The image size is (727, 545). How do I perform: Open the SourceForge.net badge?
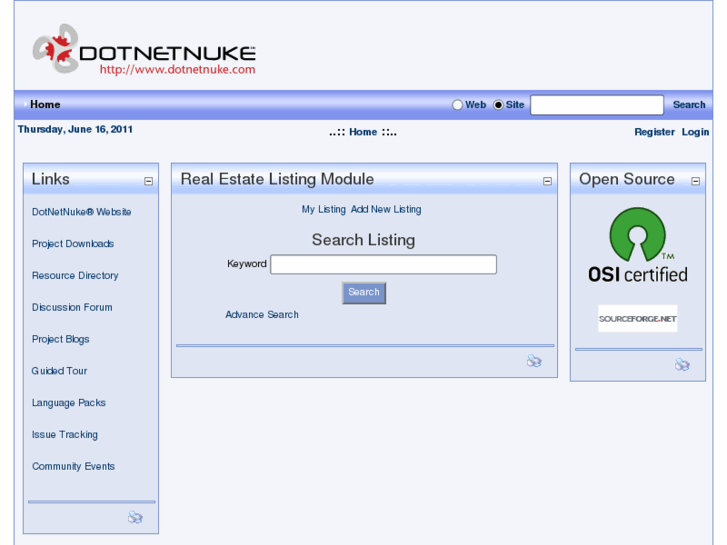tap(638, 318)
